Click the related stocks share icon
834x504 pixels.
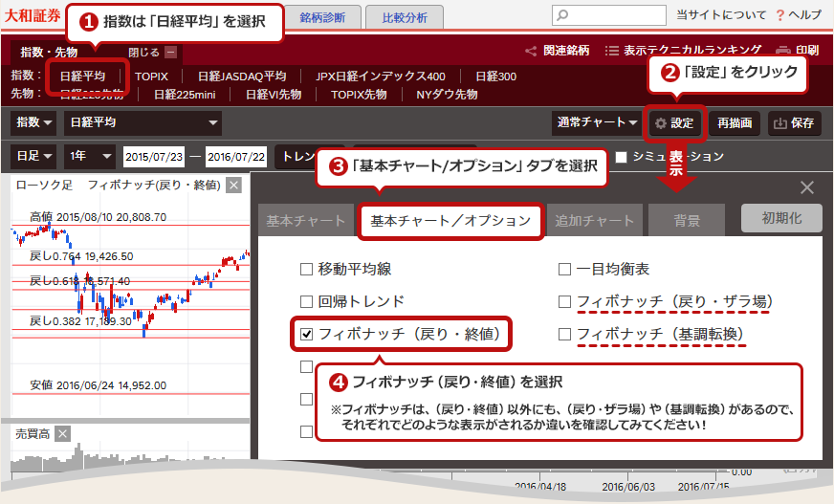[530, 51]
